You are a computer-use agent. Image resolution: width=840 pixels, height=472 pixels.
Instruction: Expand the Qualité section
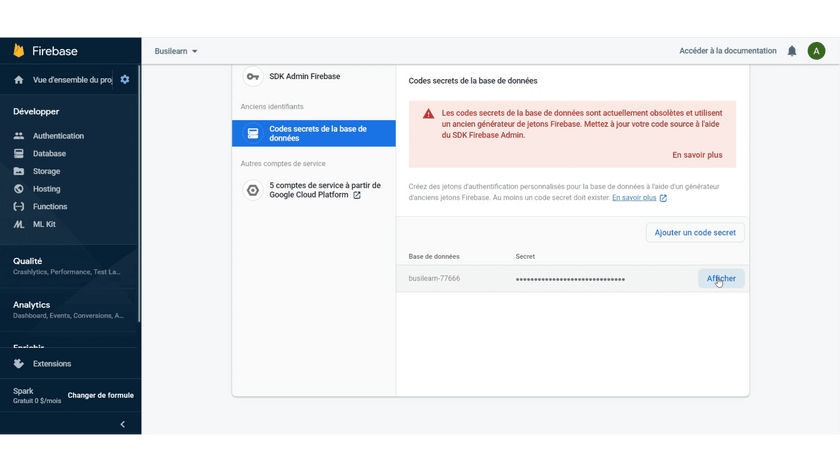tap(70, 266)
